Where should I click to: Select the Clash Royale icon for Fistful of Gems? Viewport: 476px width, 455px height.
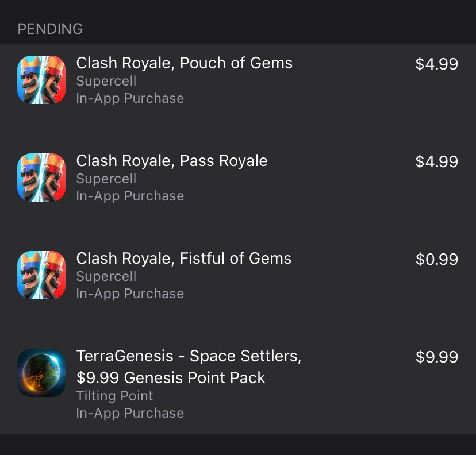point(41,275)
